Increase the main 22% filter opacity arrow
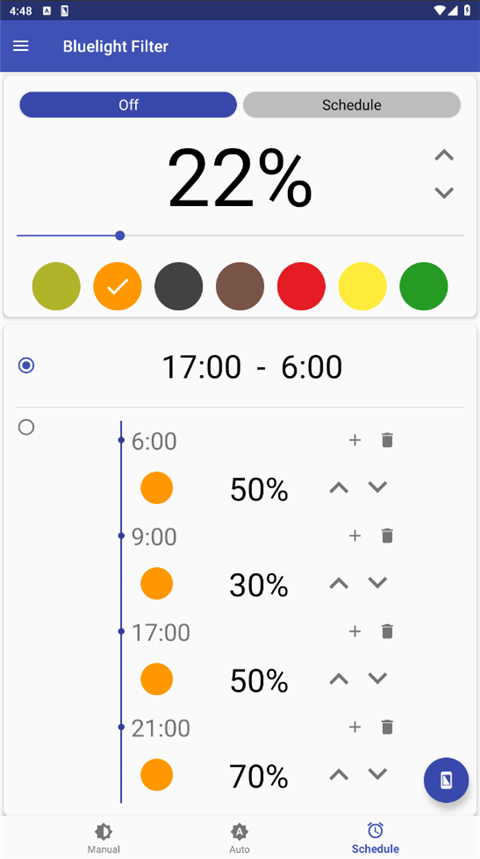The height and width of the screenshot is (859, 480). click(444, 156)
